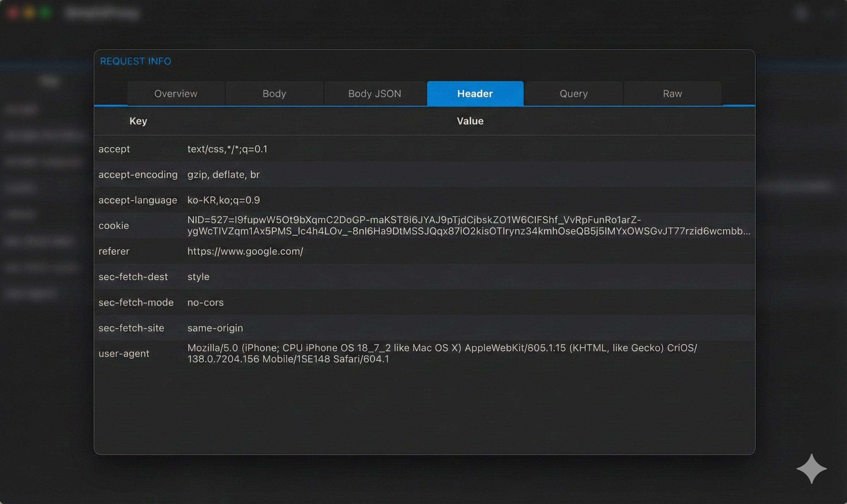
Task: Sort the table by the Key column
Action: point(138,121)
